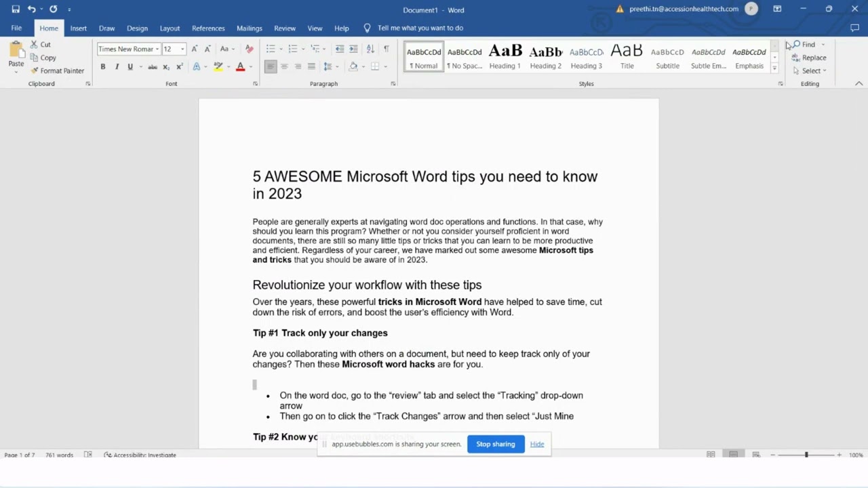The image size is (868, 488).
Task: Click the Copy button
Action: pos(43,58)
